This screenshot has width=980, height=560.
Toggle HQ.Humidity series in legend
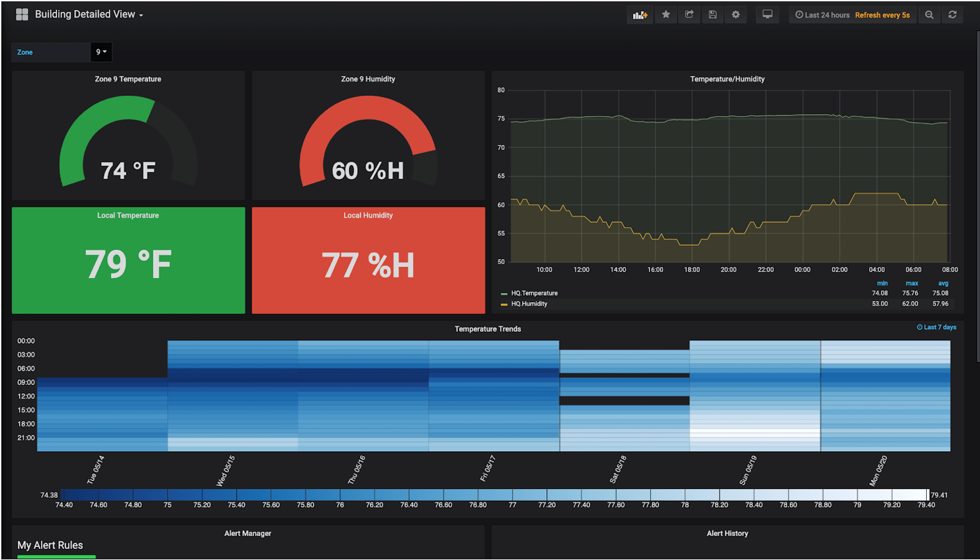pos(529,304)
